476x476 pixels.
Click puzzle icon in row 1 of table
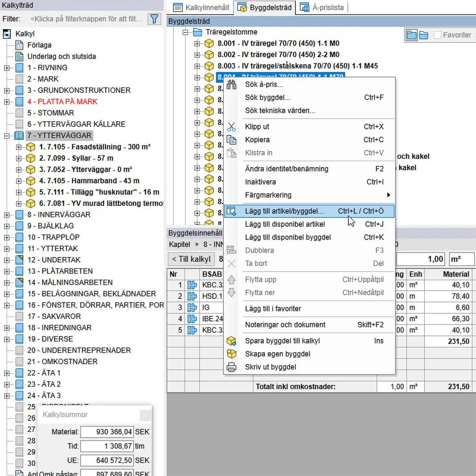click(192, 285)
